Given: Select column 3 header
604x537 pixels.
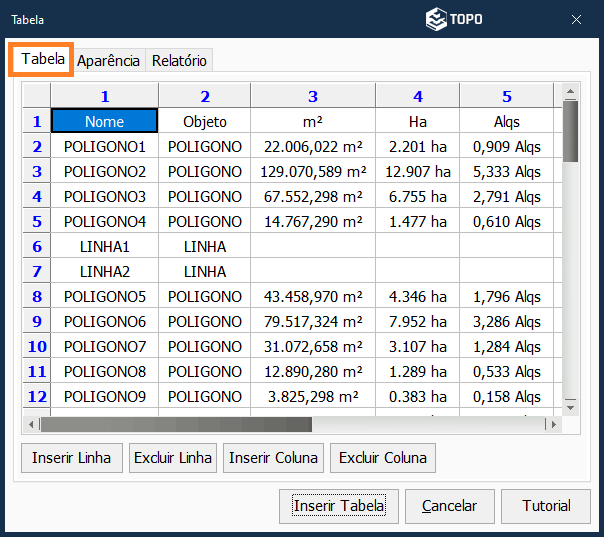Looking at the screenshot, I should [313, 96].
